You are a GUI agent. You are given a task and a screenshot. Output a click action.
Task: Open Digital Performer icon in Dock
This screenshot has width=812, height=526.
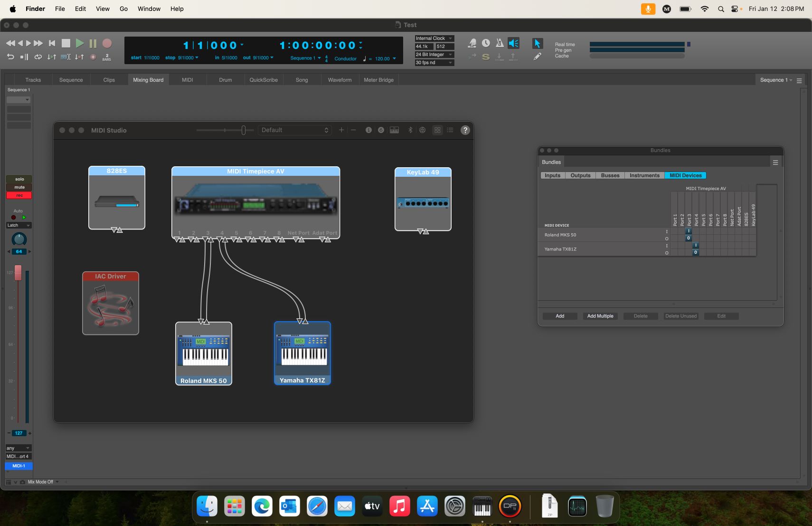point(510,507)
